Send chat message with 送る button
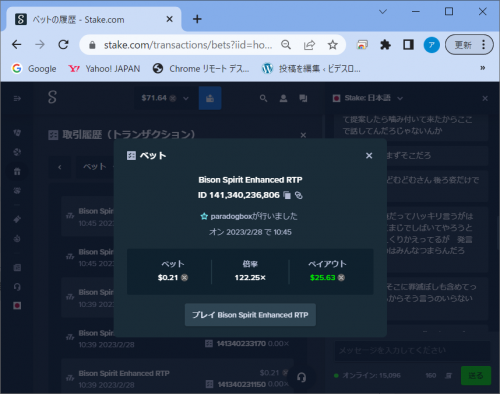 (x=476, y=376)
